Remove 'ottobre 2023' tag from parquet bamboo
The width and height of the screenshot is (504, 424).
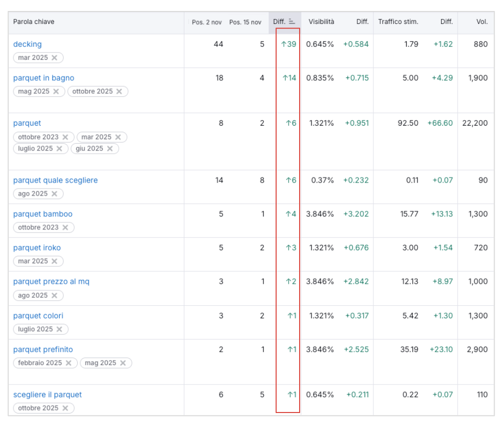point(65,227)
